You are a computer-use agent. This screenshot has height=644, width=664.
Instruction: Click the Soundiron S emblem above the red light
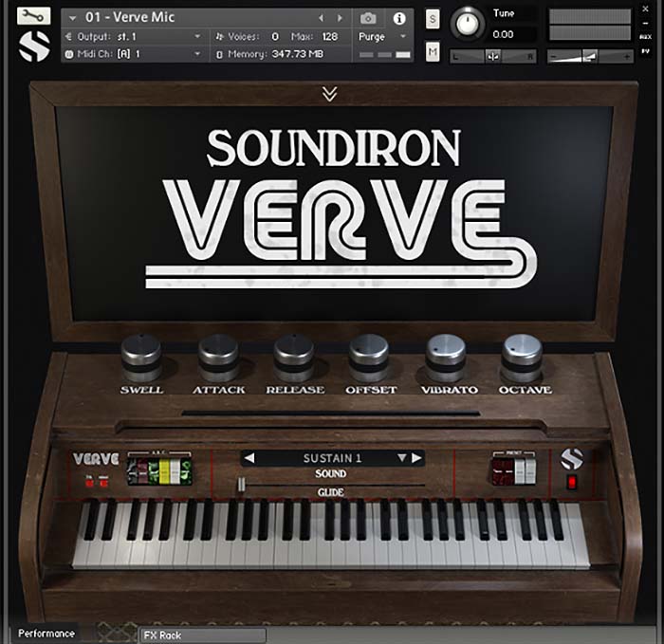click(572, 459)
